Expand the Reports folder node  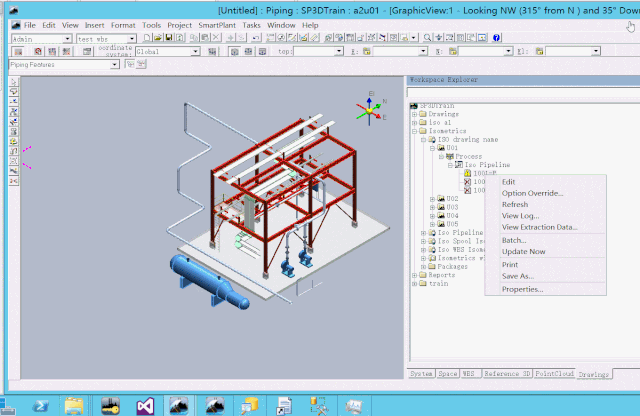(x=414, y=275)
